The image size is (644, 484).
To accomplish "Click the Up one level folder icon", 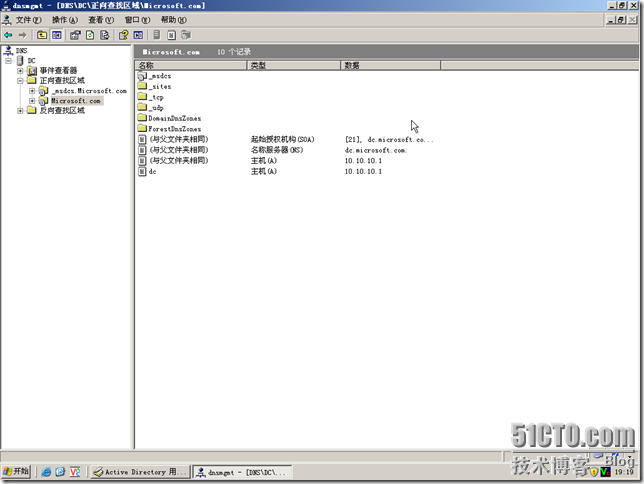I will coord(42,35).
